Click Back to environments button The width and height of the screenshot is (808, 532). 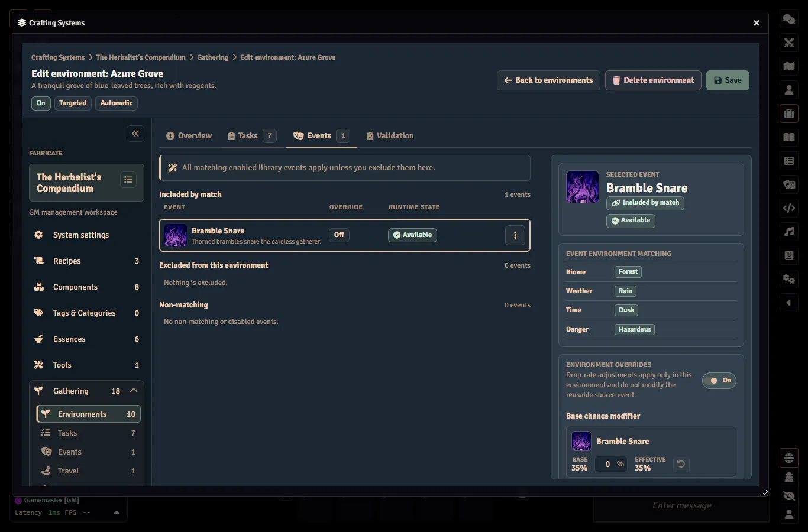point(548,80)
